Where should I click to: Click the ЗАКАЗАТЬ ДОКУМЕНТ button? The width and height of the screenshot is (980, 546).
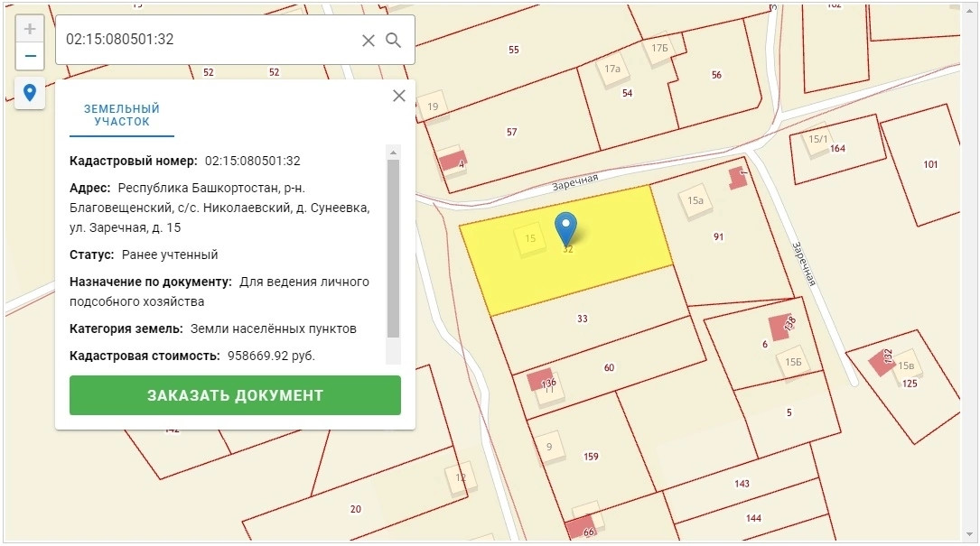[x=235, y=394]
